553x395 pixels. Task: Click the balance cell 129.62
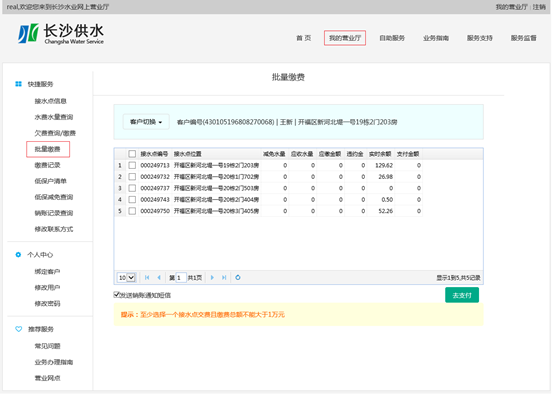click(384, 165)
